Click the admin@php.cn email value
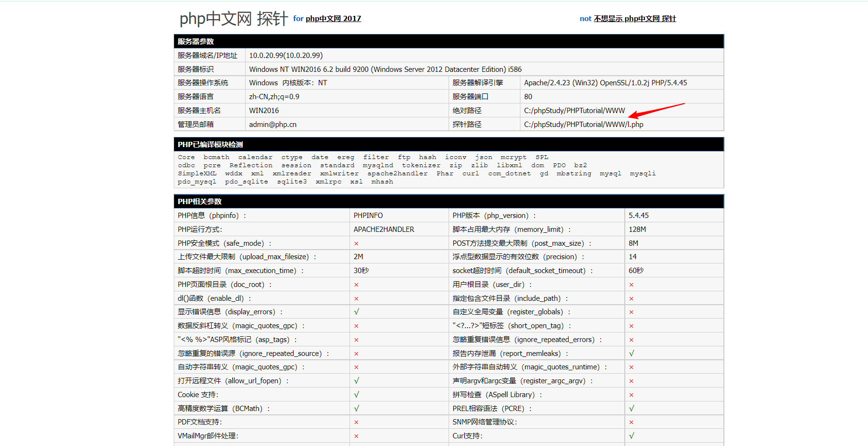 pyautogui.click(x=273, y=125)
